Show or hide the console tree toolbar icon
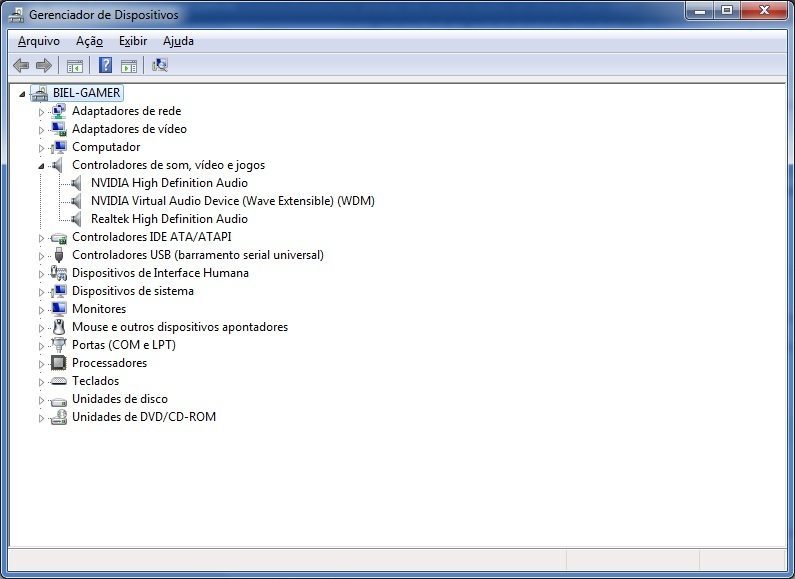Image resolution: width=795 pixels, height=579 pixels. pyautogui.click(x=75, y=66)
